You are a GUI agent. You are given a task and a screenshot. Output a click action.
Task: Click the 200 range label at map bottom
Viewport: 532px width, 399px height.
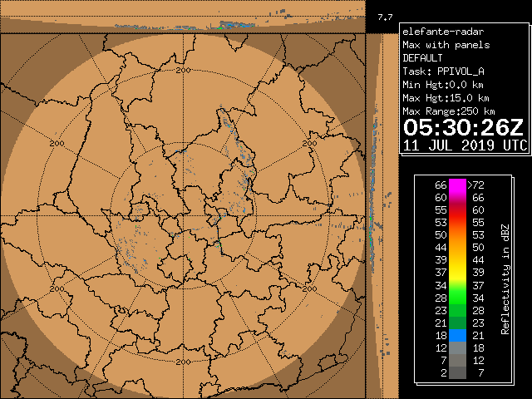[x=184, y=362]
